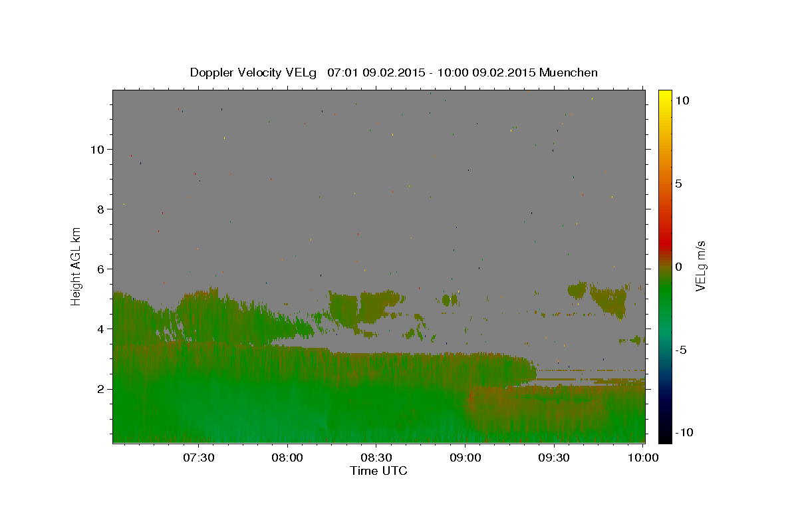Screen dimensions: 798x532
Task: Click the 09:00 time tick label
Action: pyautogui.click(x=465, y=458)
